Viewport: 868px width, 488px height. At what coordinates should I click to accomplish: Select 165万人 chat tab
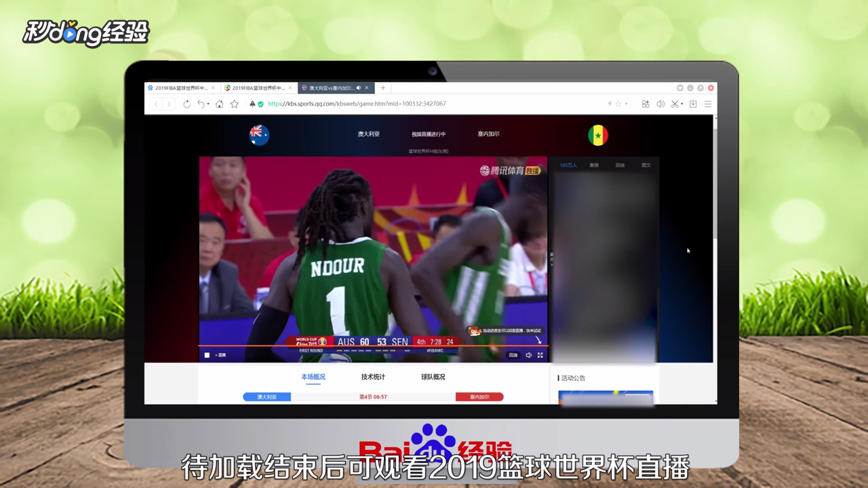tap(568, 165)
